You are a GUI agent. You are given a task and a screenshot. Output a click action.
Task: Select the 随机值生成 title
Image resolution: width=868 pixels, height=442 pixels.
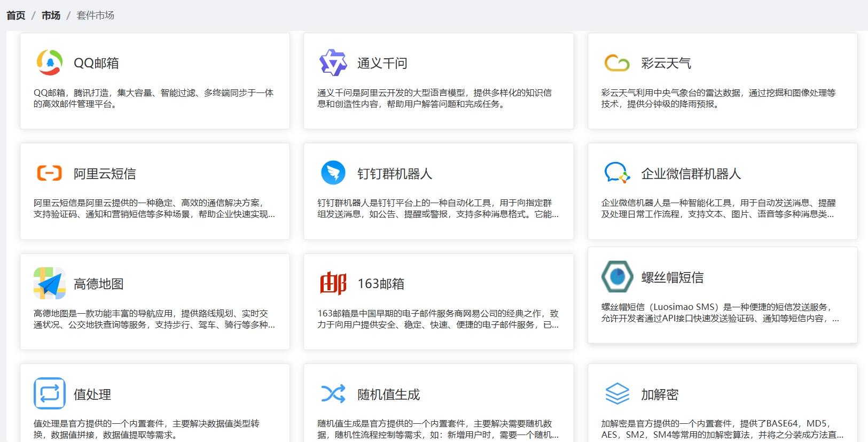389,394
